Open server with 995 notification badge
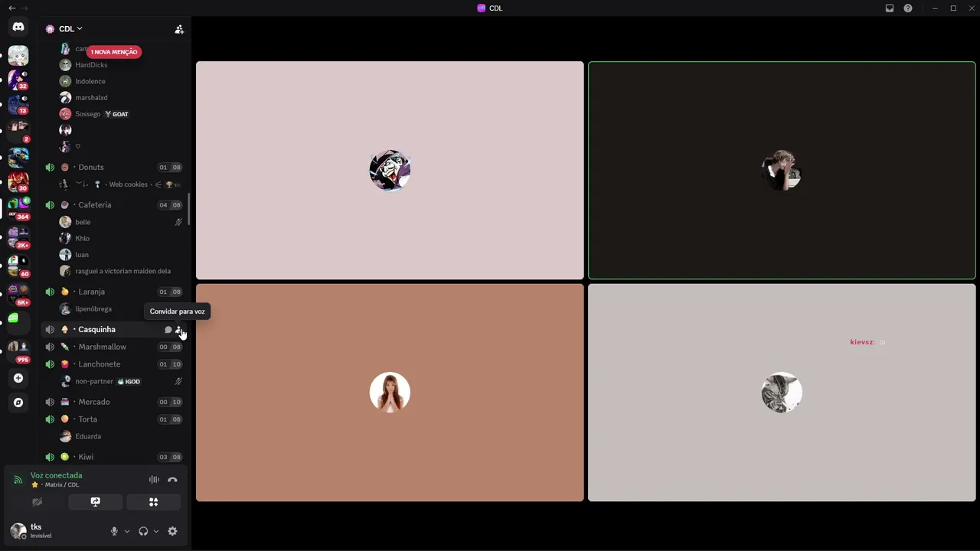980x551 pixels. click(x=18, y=351)
